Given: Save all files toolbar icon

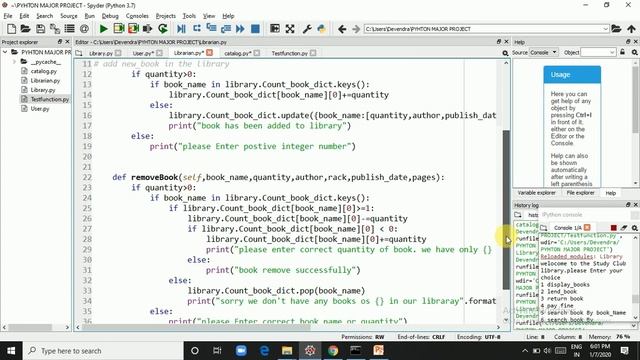Looking at the screenshot, I should click(x=55, y=29).
